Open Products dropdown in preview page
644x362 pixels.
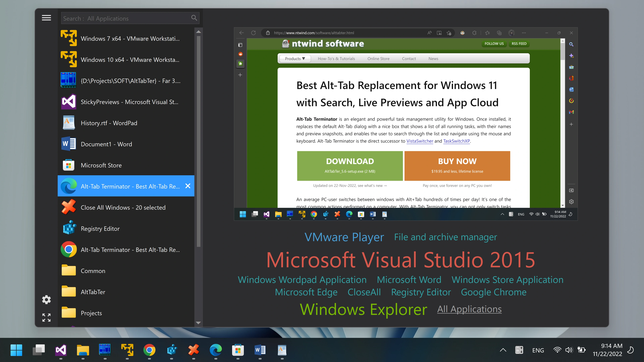point(295,58)
